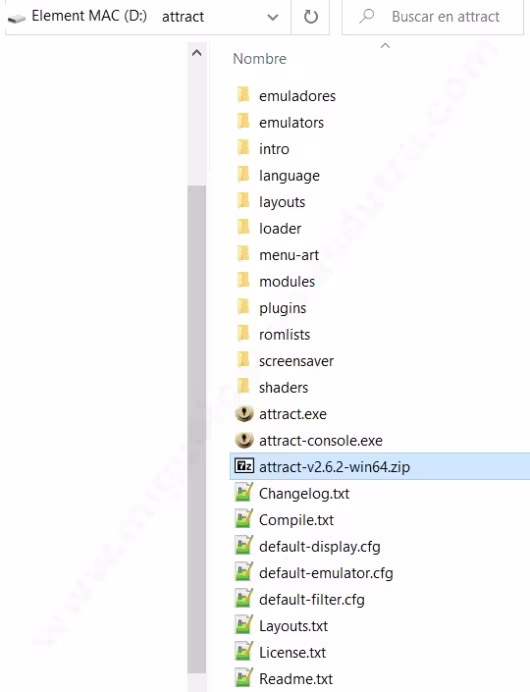The image size is (530, 692).
Task: Select the screensaver folder icon
Action: 244,360
